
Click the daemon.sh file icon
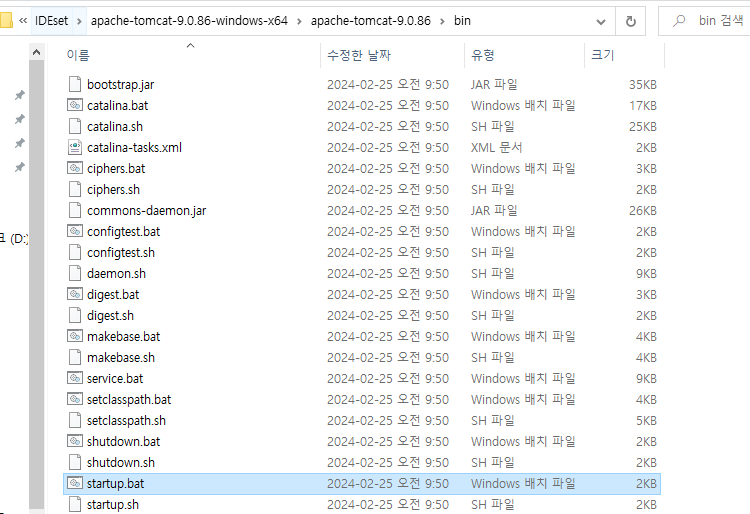click(x=75, y=273)
